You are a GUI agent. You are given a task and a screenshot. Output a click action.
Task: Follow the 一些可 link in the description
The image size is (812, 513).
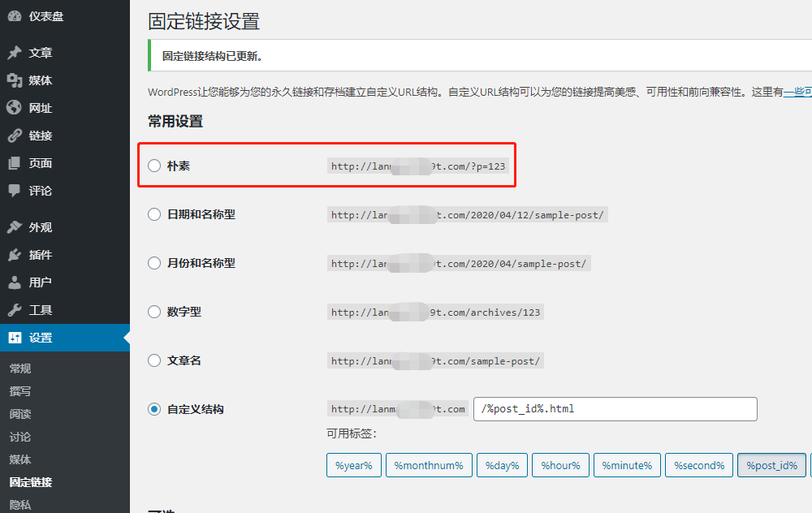(797, 93)
